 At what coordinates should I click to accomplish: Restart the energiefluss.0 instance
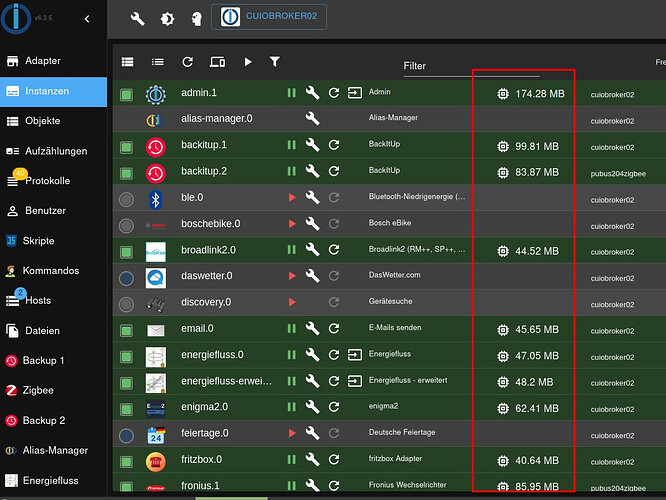click(x=334, y=355)
